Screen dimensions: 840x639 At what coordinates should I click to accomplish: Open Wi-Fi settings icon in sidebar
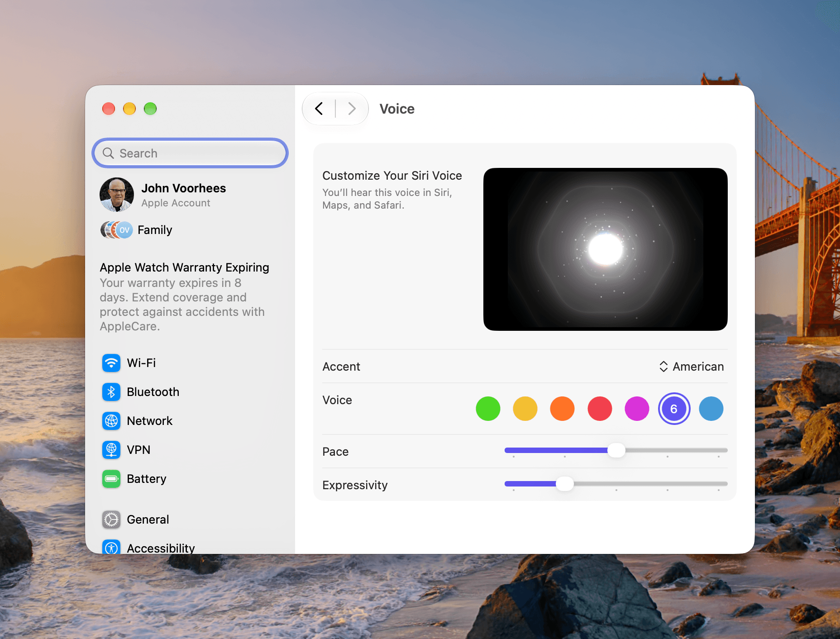tap(111, 363)
